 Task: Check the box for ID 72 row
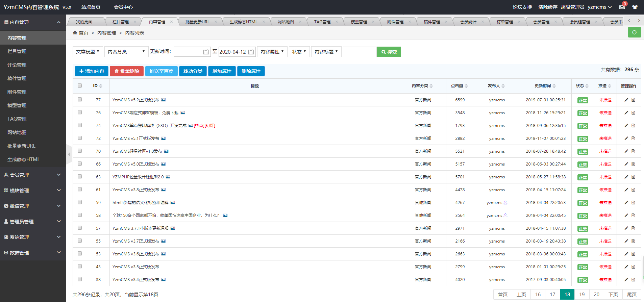pyautogui.click(x=80, y=138)
